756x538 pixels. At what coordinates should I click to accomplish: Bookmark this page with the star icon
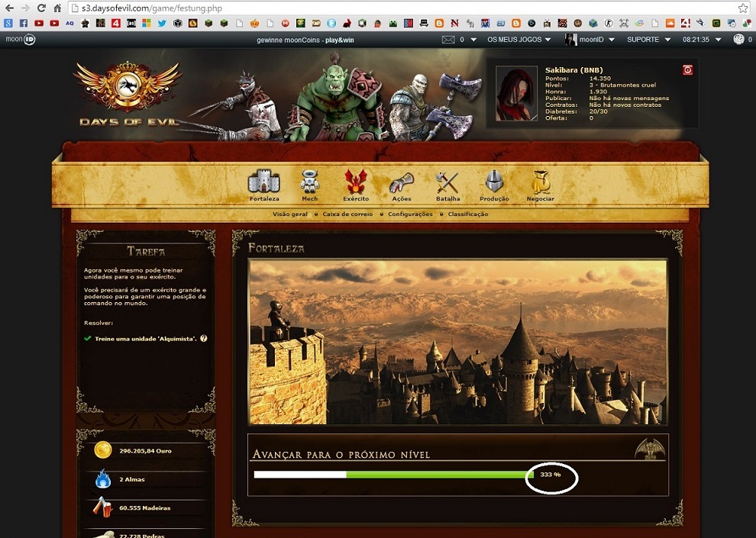[743, 8]
